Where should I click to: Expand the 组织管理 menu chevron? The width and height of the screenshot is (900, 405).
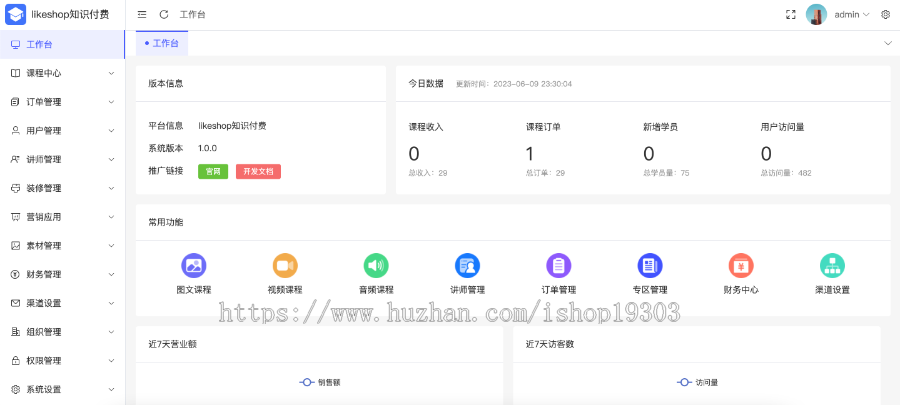point(111,332)
